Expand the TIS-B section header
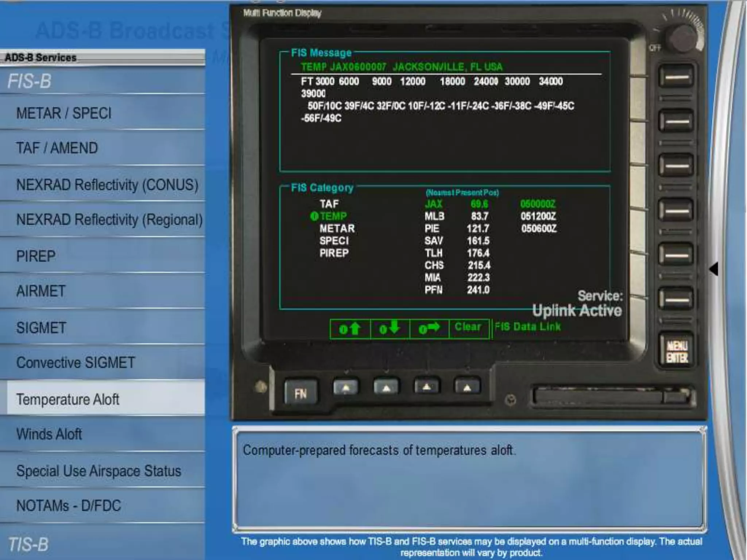This screenshot has width=747, height=560. [28, 544]
